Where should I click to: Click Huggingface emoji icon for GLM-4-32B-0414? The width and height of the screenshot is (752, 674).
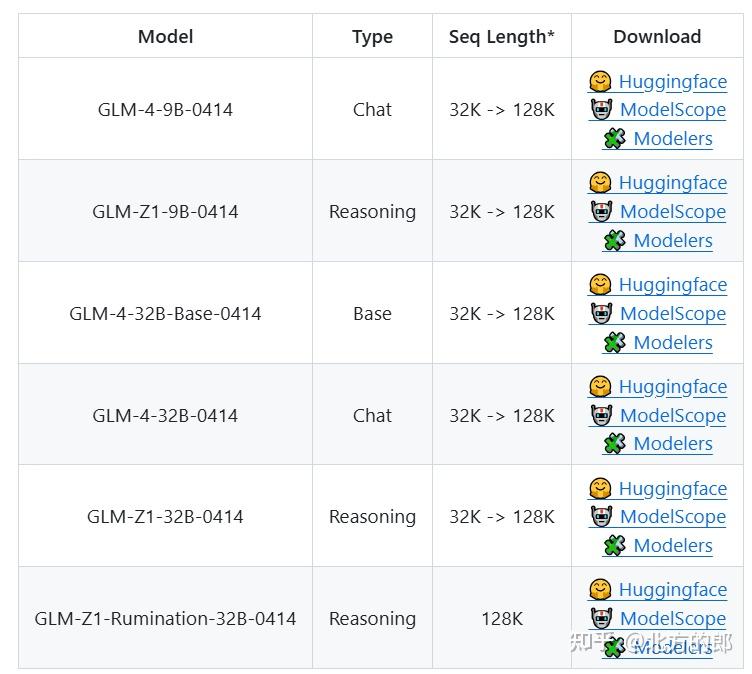click(x=600, y=386)
